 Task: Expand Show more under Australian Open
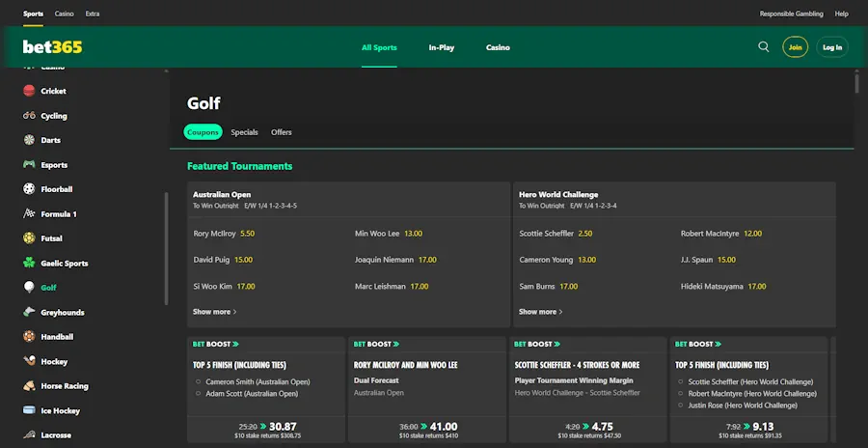[x=214, y=312]
